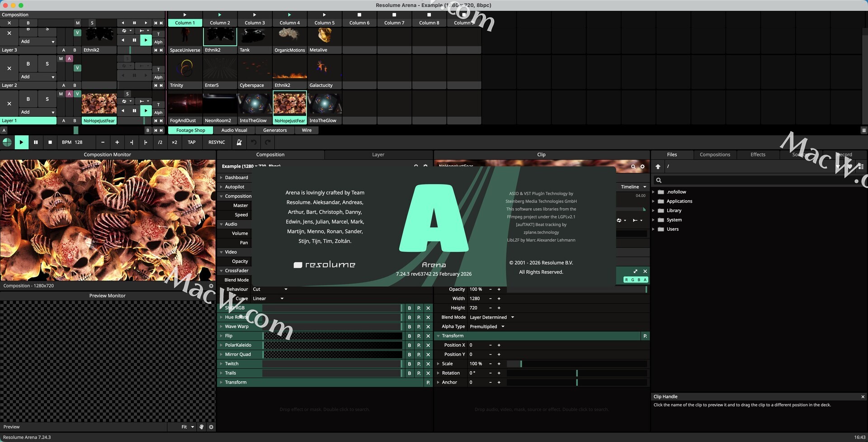Click the metronome icon in transport bar
Viewport: 868px width, 442px height.
tap(239, 143)
